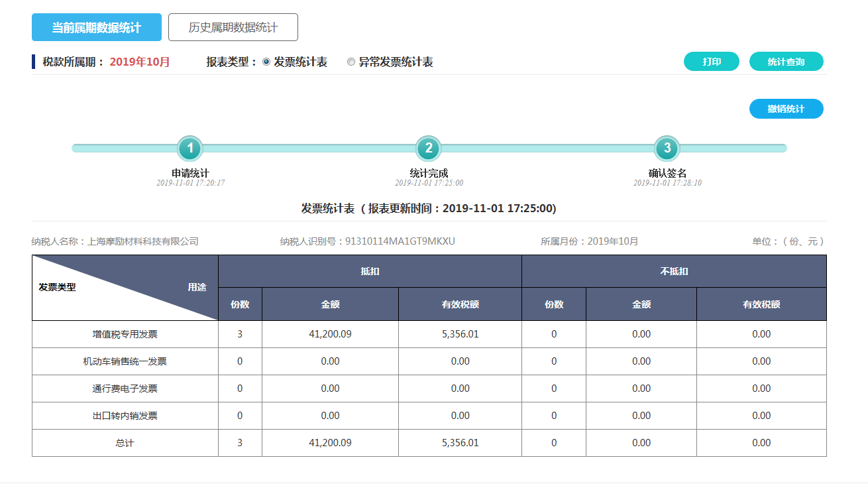Click the red 2019年10月 tax period text

point(140,62)
